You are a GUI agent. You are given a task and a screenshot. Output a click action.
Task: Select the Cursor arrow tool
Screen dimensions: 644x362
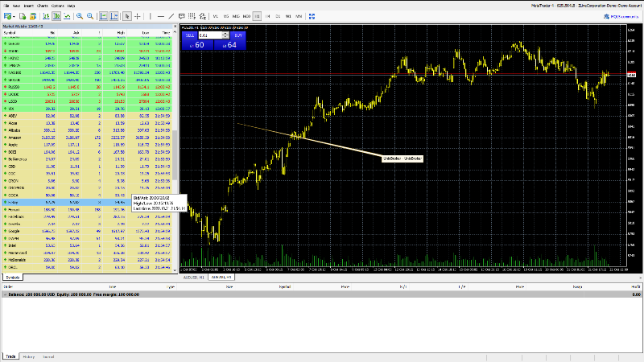[x=127, y=16]
